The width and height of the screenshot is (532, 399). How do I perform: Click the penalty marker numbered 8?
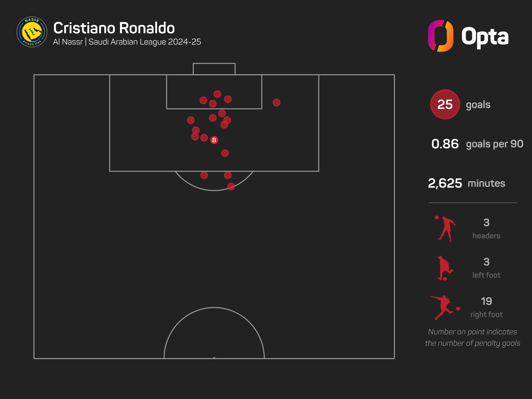(214, 140)
